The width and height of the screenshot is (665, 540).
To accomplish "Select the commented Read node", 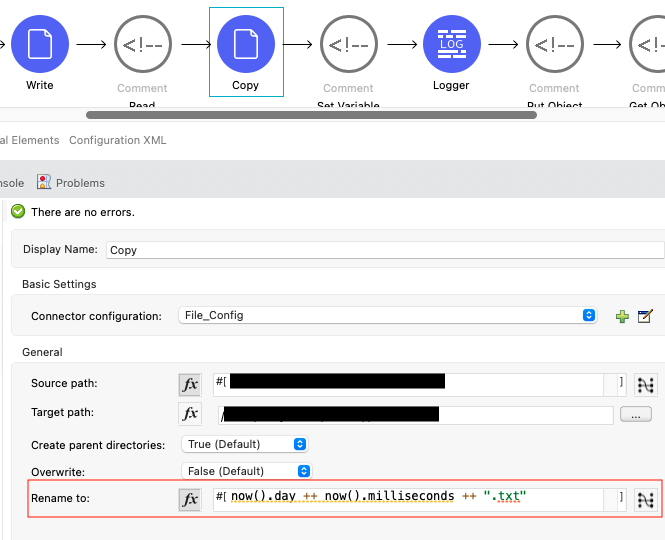I will click(142, 44).
